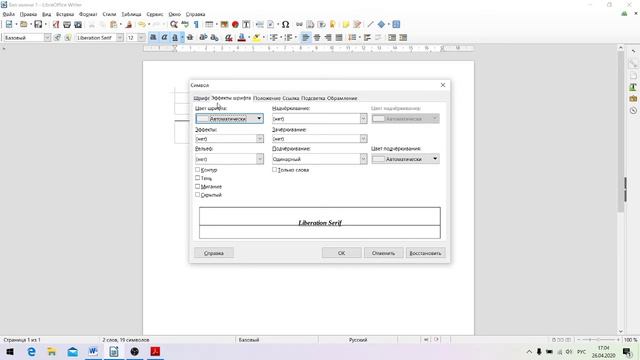
Task: Click the Justified alignment icon
Action: pos(339,38)
